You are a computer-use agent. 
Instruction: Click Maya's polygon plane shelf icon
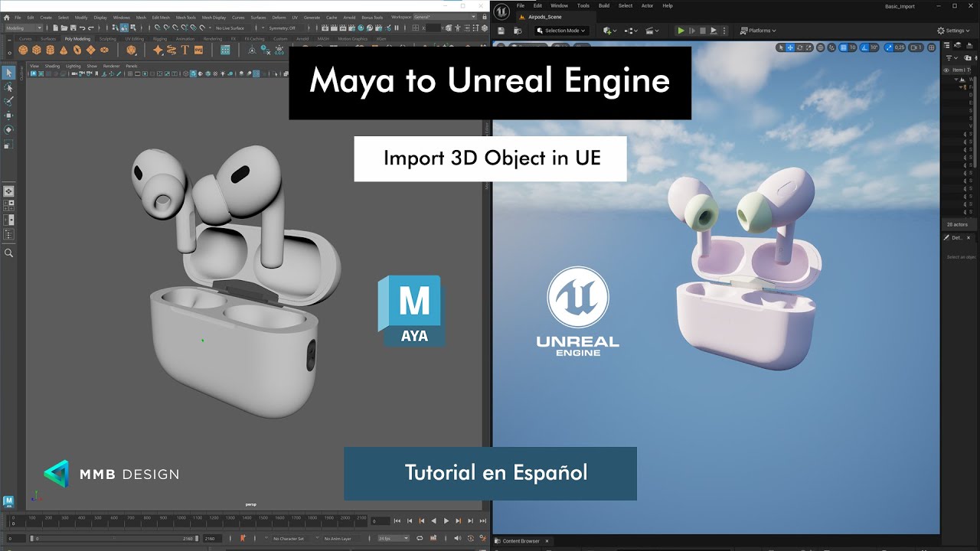click(x=90, y=50)
